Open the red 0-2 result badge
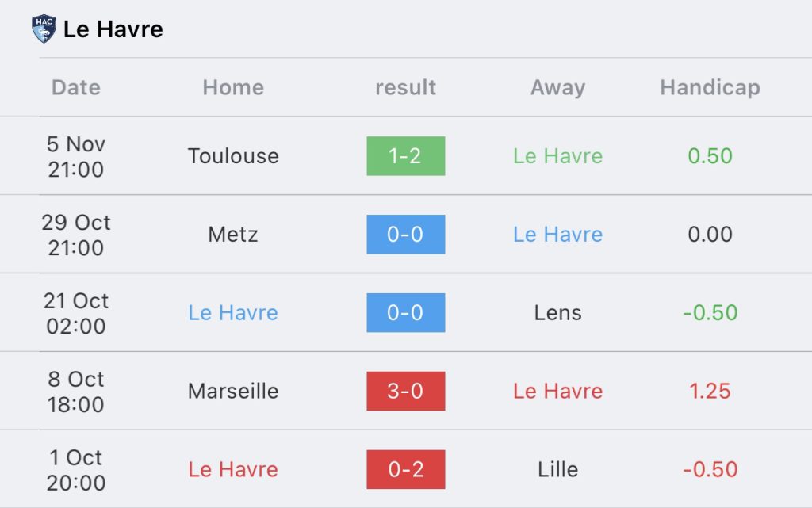 click(405, 469)
